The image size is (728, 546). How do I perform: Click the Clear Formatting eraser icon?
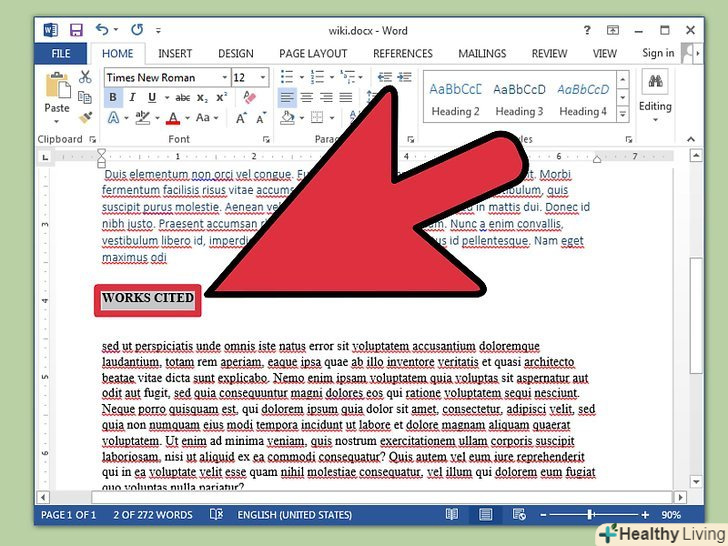[x=249, y=98]
